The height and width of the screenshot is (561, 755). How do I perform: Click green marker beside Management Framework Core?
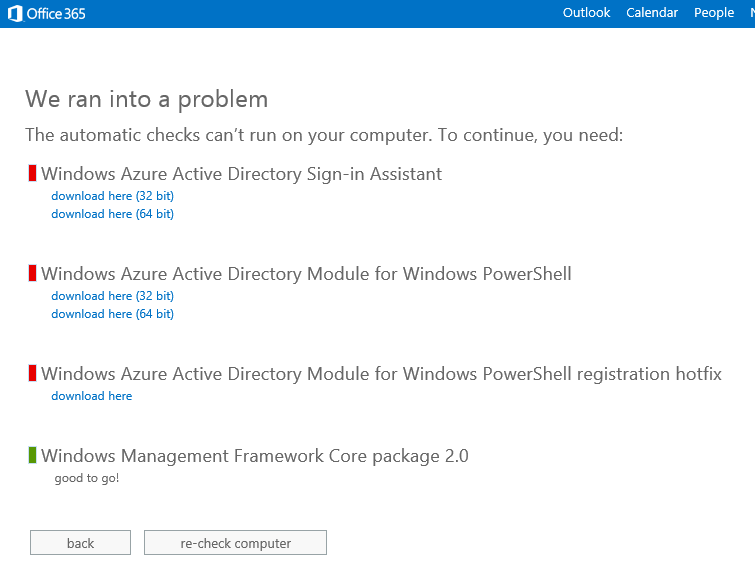[32, 455]
